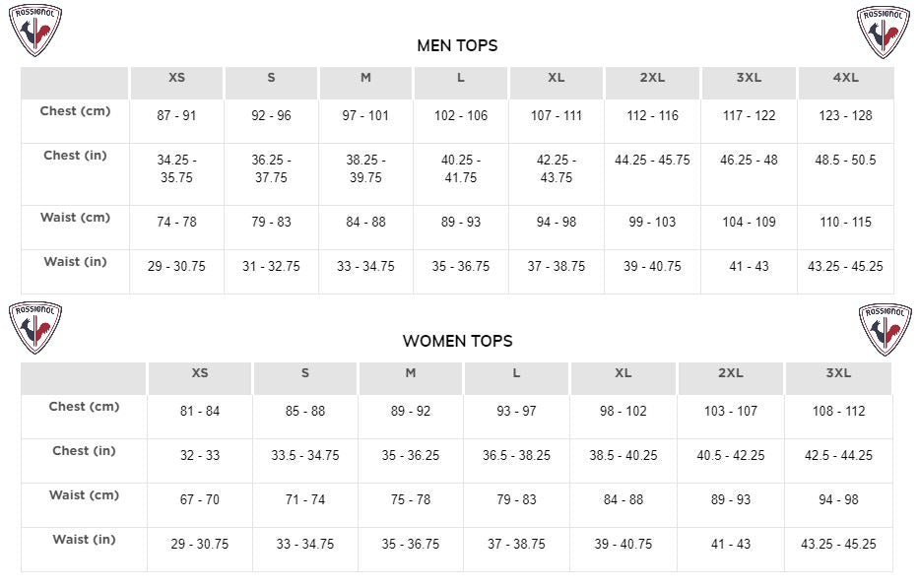This screenshot has height=588, width=919.
Task: Select women's 2XL waist inches 41 - 43
Action: (x=730, y=544)
